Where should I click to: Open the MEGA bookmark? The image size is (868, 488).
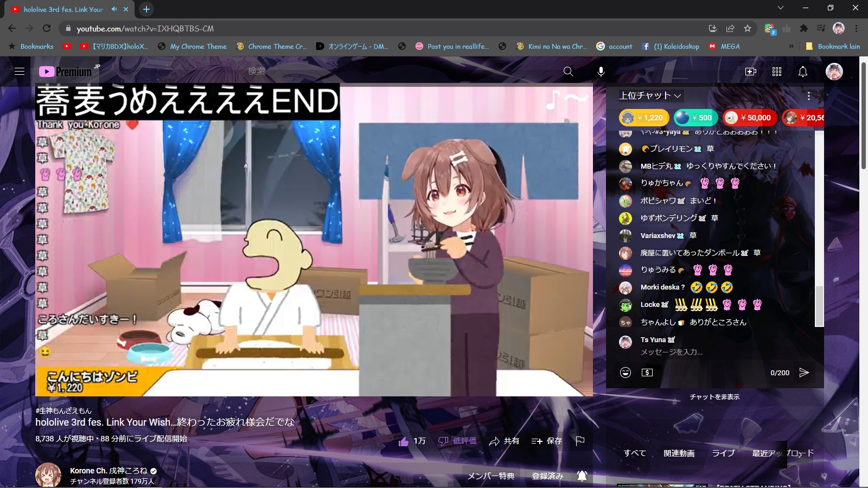[x=724, y=47]
